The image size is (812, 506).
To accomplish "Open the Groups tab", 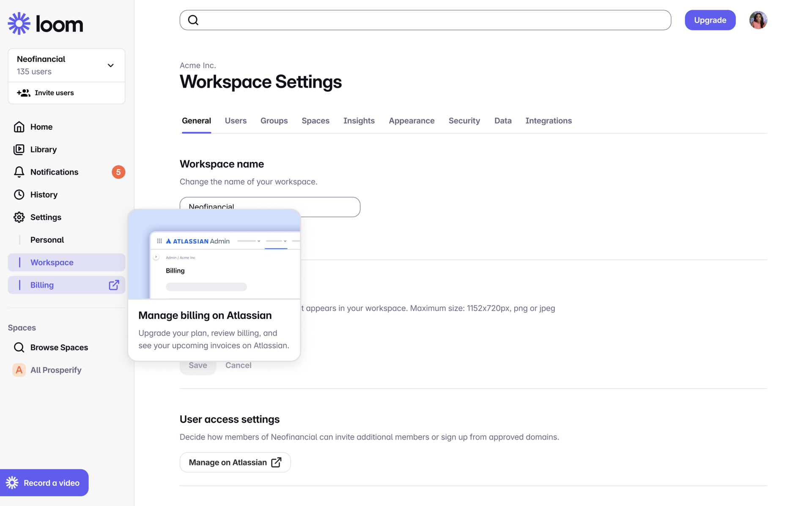I will pyautogui.click(x=274, y=121).
